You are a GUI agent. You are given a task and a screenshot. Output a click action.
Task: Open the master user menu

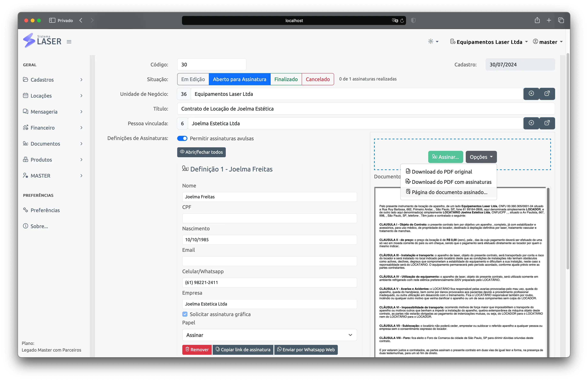point(548,42)
